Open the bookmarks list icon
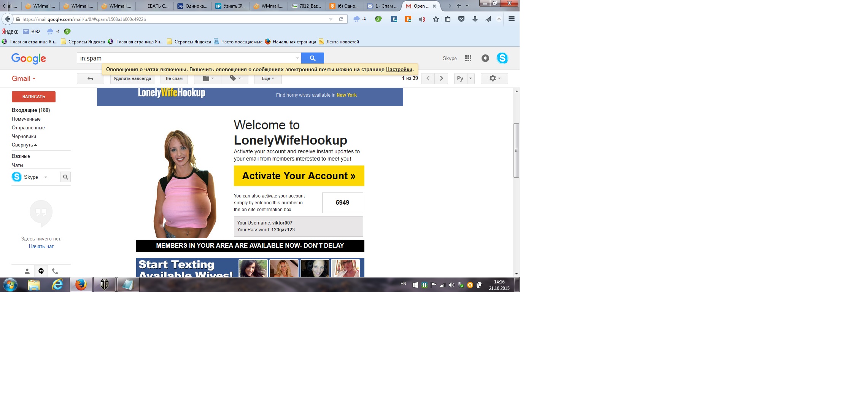868x401 pixels. (x=448, y=19)
